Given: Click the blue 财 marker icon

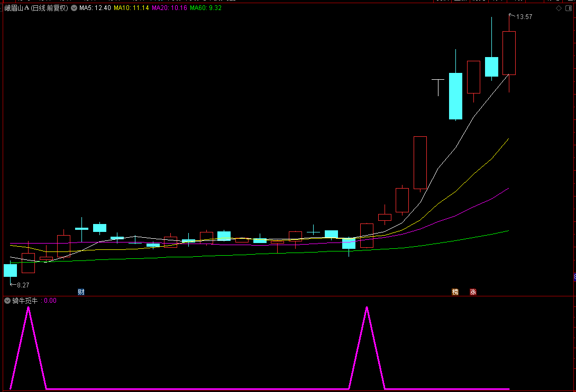Looking at the screenshot, I should click(81, 292).
